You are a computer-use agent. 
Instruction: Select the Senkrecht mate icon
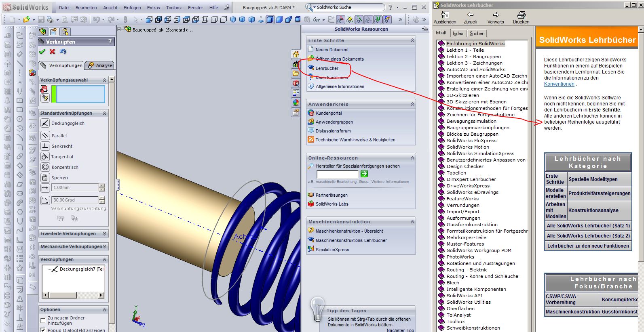click(45, 146)
